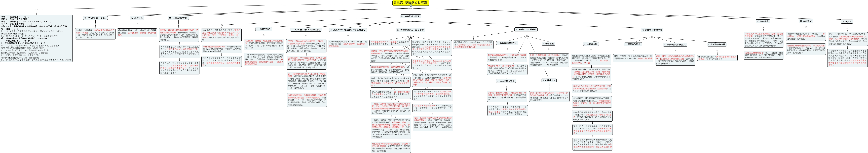Select the title node 第三篇 蒙揀選成為聖別
Viewport: 868px width, 153px height.
[411, 3]
